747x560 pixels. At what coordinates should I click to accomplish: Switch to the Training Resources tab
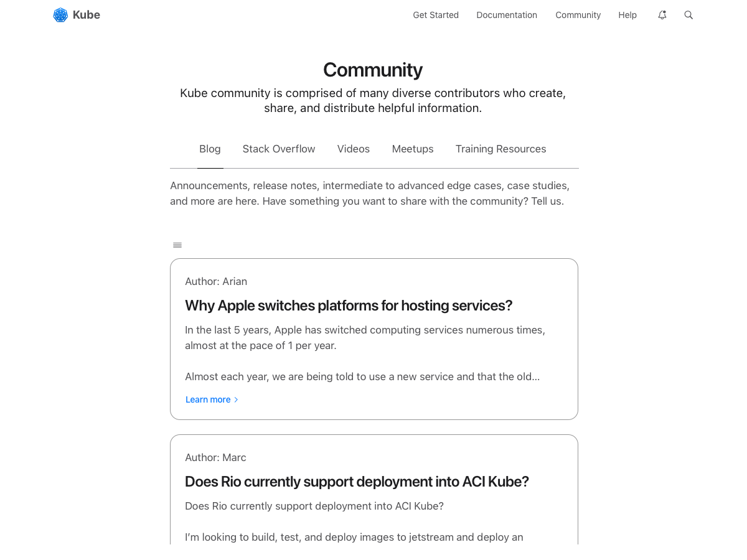(500, 149)
